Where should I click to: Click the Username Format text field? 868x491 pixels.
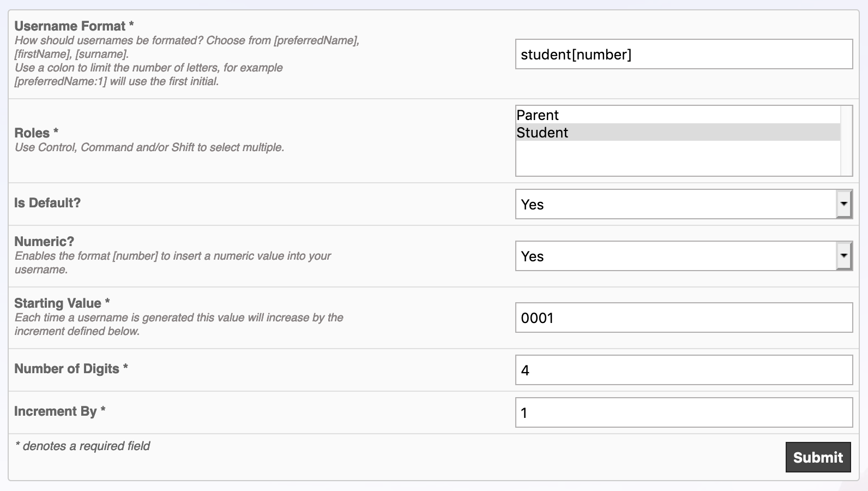pos(683,54)
